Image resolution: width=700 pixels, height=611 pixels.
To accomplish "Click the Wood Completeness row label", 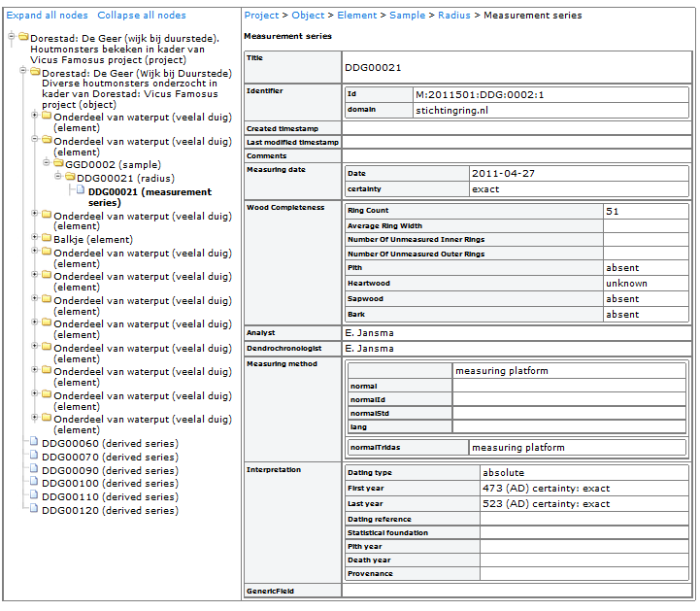I will [285, 207].
